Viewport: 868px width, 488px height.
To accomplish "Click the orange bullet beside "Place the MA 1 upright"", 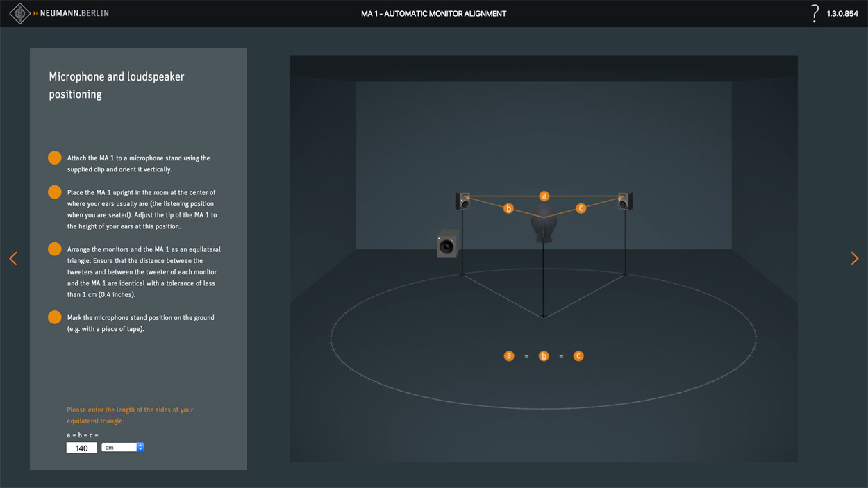I will (x=55, y=192).
